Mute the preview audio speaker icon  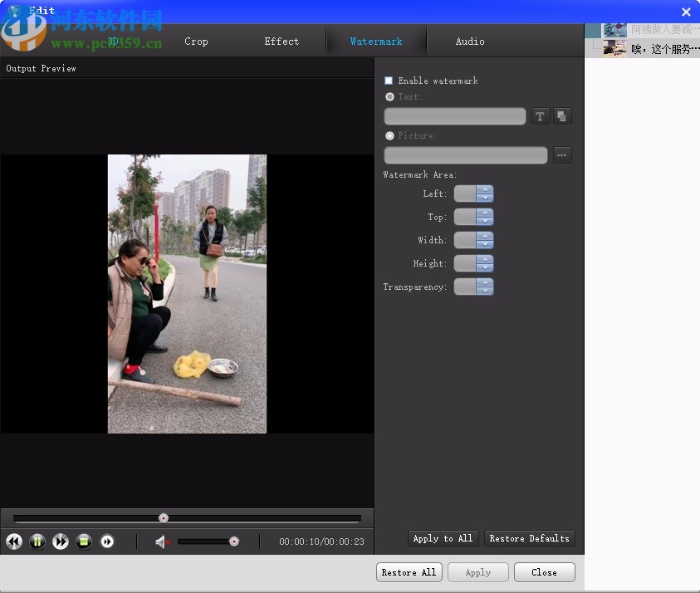pos(160,542)
